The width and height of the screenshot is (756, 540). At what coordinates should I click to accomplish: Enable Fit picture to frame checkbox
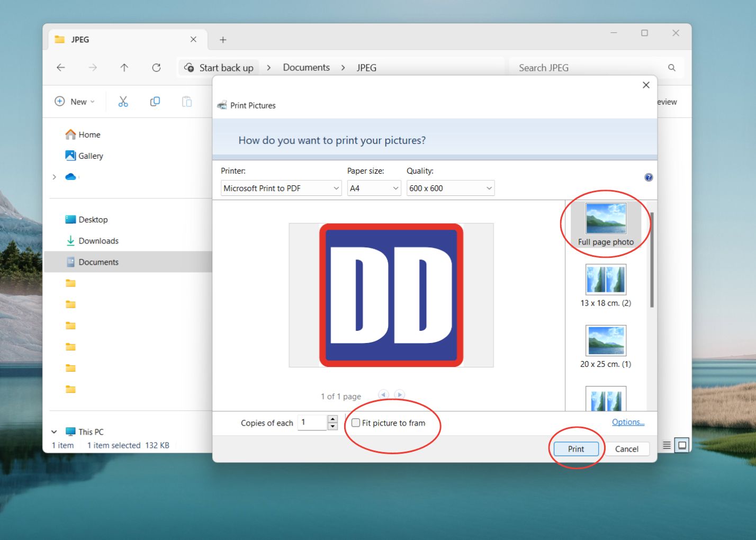tap(356, 422)
